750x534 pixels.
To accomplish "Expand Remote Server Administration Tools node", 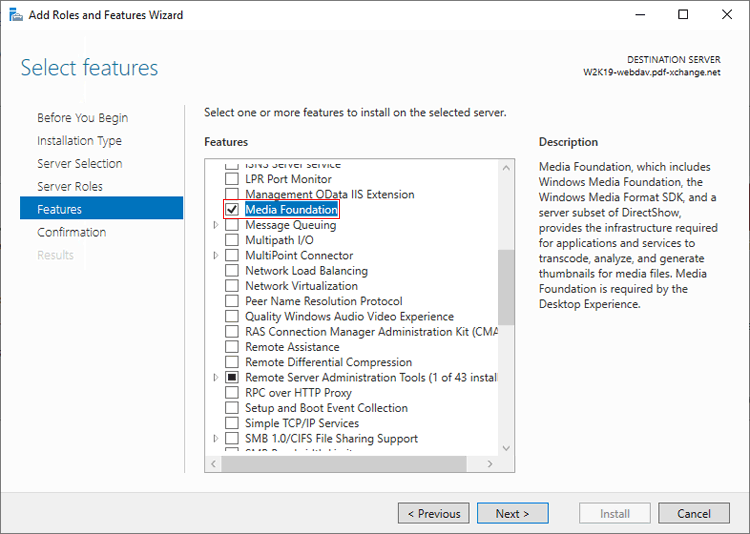I will [x=216, y=378].
